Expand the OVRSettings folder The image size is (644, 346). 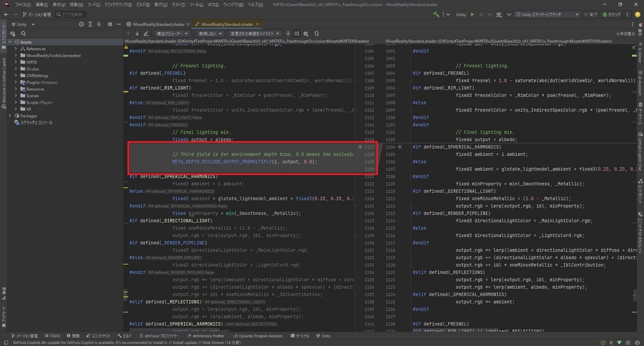(16, 76)
